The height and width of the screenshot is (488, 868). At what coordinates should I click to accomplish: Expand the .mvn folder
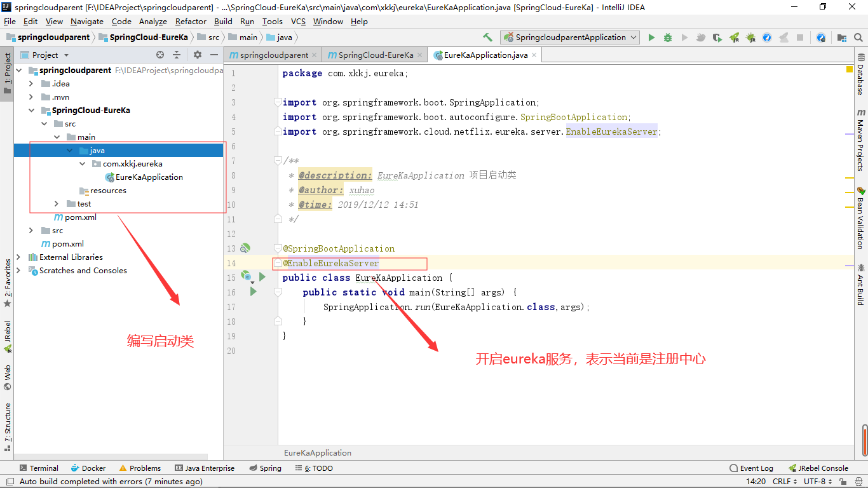coord(31,97)
